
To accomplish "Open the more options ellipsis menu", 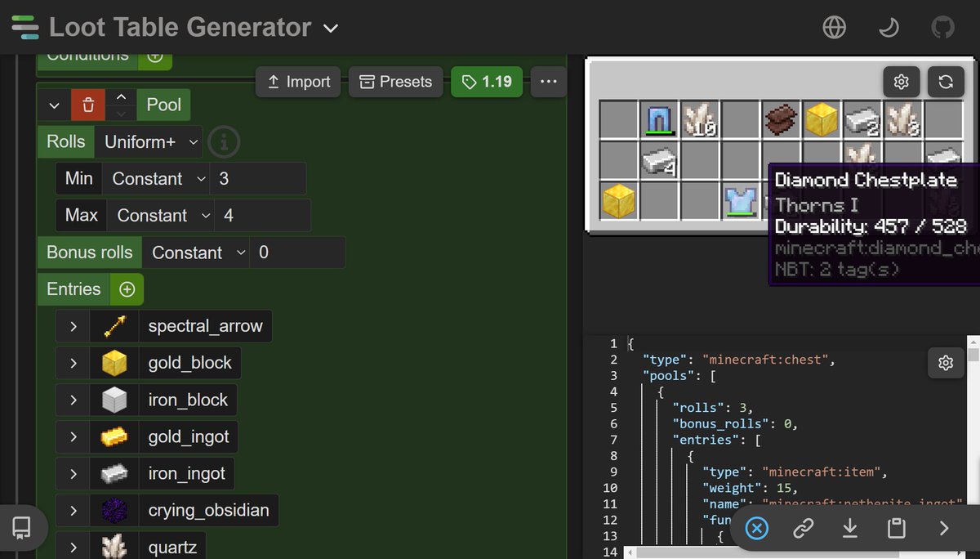I will (x=548, y=82).
